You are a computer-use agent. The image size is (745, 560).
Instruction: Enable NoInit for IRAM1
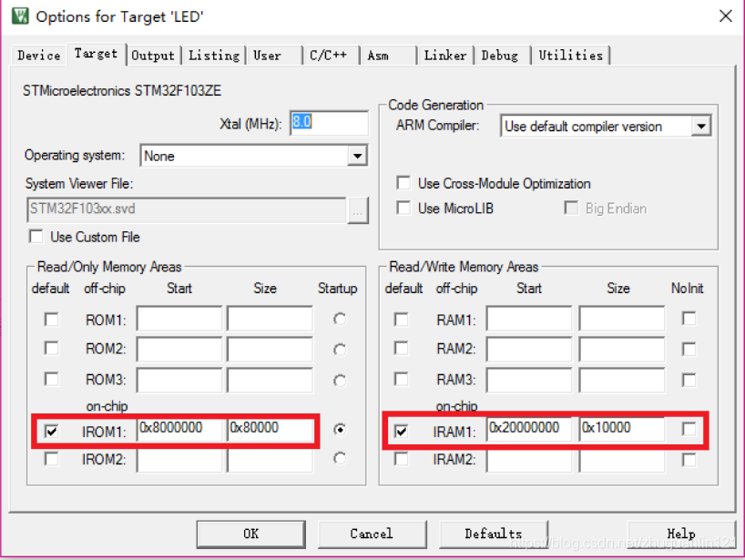[689, 429]
